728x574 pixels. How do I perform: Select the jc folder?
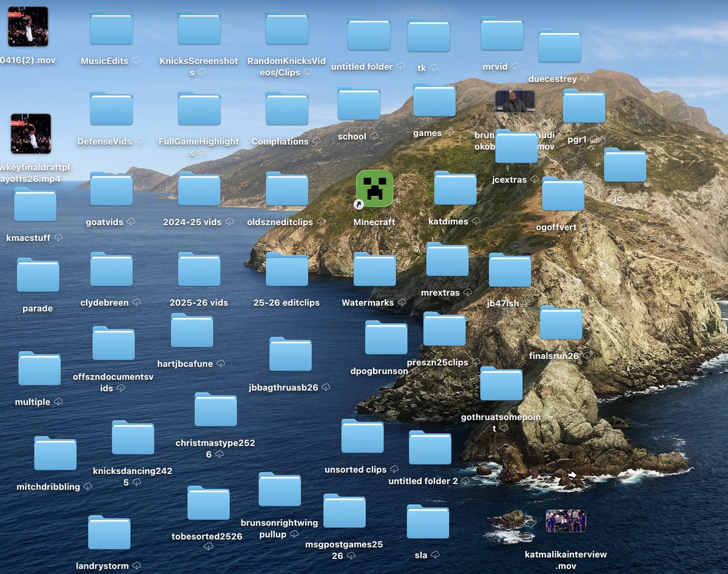[625, 166]
